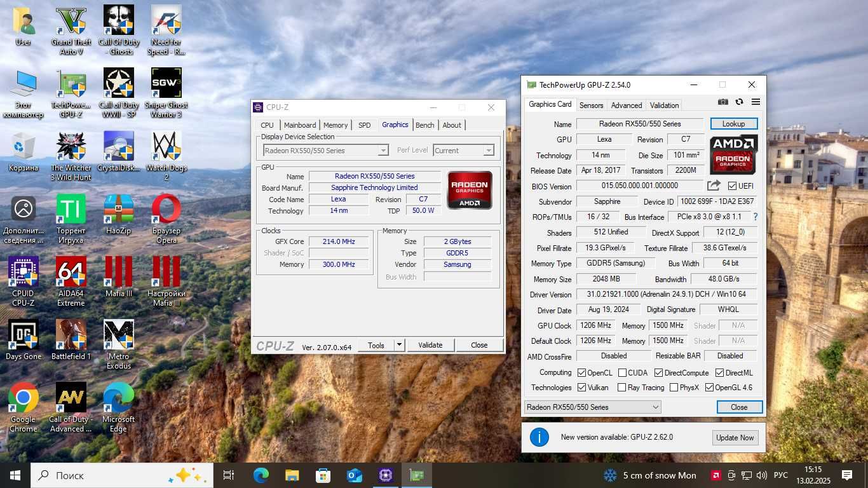Switch to the CPU tab in CPU-Z
868x488 pixels.
tap(267, 125)
